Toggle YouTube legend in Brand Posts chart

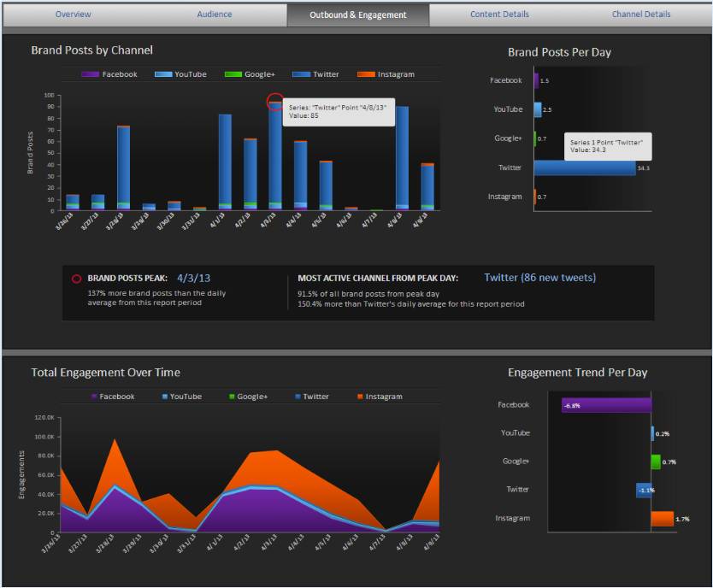pyautogui.click(x=180, y=74)
